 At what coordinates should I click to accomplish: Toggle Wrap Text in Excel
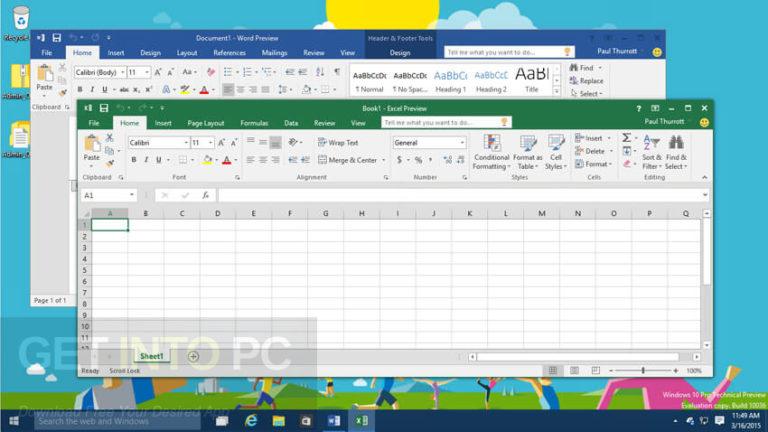point(337,143)
